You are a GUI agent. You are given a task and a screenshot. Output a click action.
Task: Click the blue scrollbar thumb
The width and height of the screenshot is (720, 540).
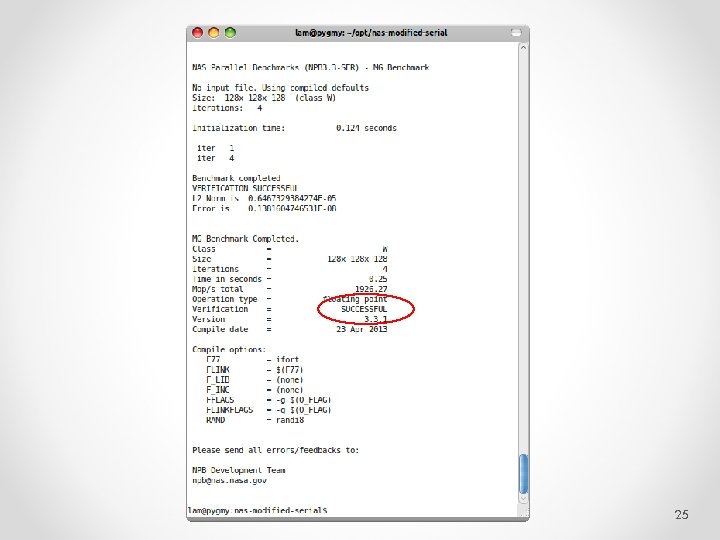pyautogui.click(x=523, y=474)
